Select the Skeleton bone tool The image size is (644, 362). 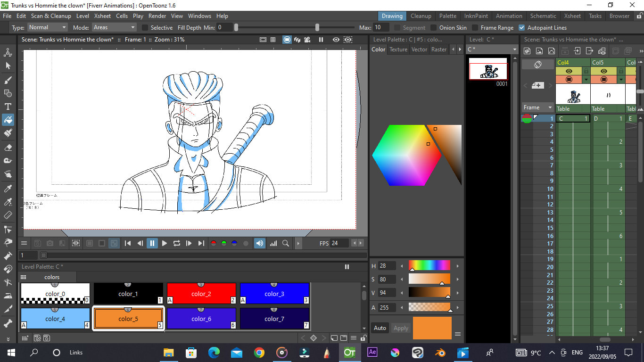[x=8, y=324]
